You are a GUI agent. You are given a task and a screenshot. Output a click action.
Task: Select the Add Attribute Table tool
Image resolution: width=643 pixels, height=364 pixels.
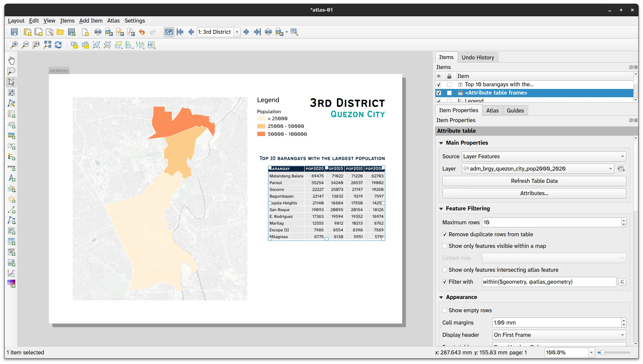point(12,242)
